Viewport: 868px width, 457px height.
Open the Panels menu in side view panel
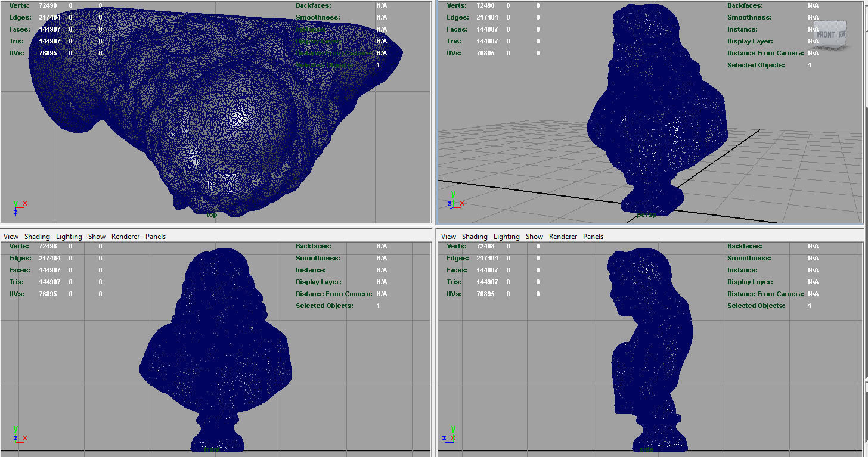pos(593,237)
